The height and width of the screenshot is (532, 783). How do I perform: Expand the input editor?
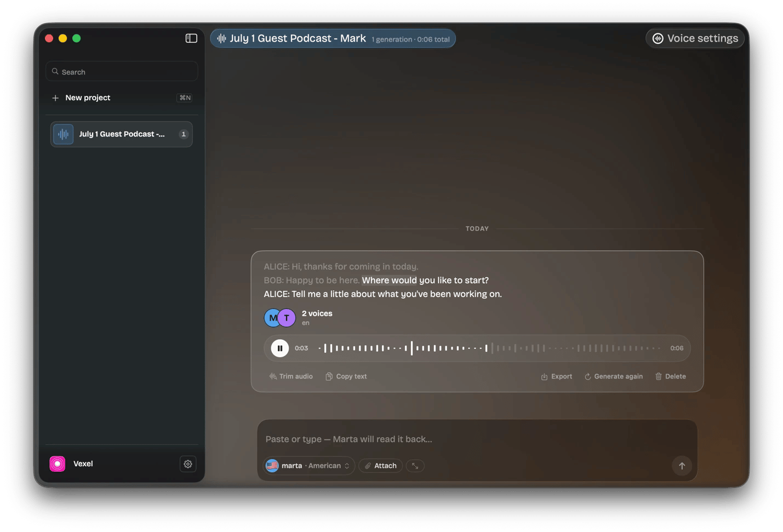click(x=415, y=466)
